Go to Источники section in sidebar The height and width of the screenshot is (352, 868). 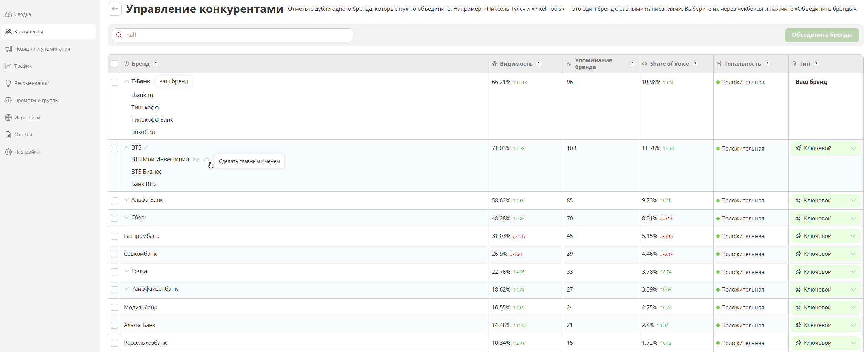coord(27,118)
